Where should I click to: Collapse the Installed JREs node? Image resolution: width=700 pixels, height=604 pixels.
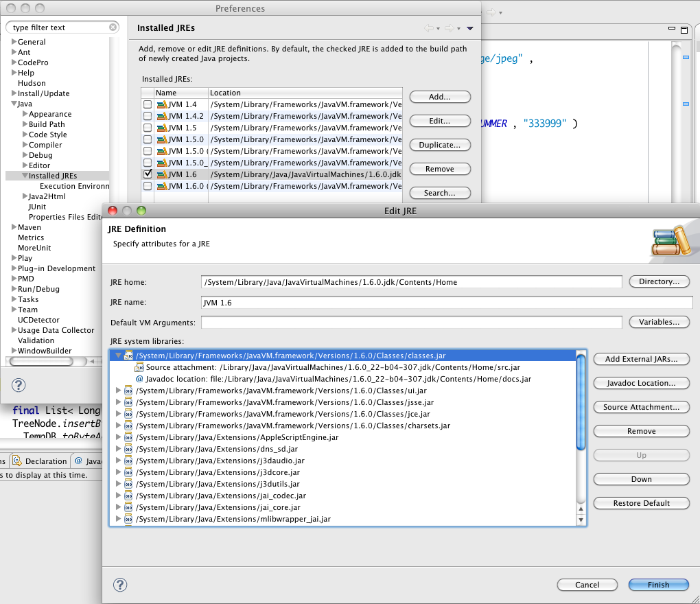(x=25, y=176)
